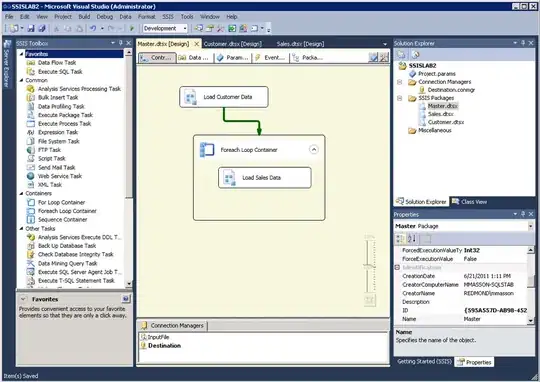
Task: Switch to the Customer.dtsx [Design] tab
Action: click(233, 44)
